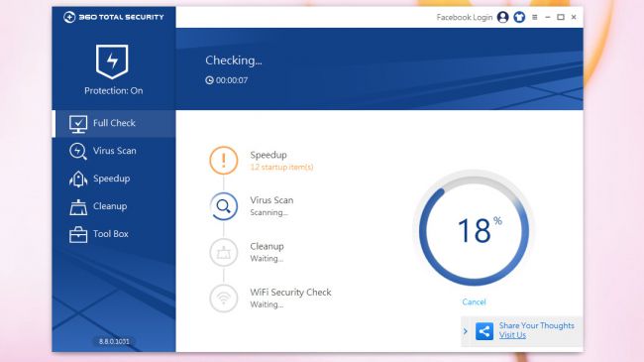This screenshot has height=362, width=644.
Task: Click the Visit Us link
Action: [x=512, y=335]
